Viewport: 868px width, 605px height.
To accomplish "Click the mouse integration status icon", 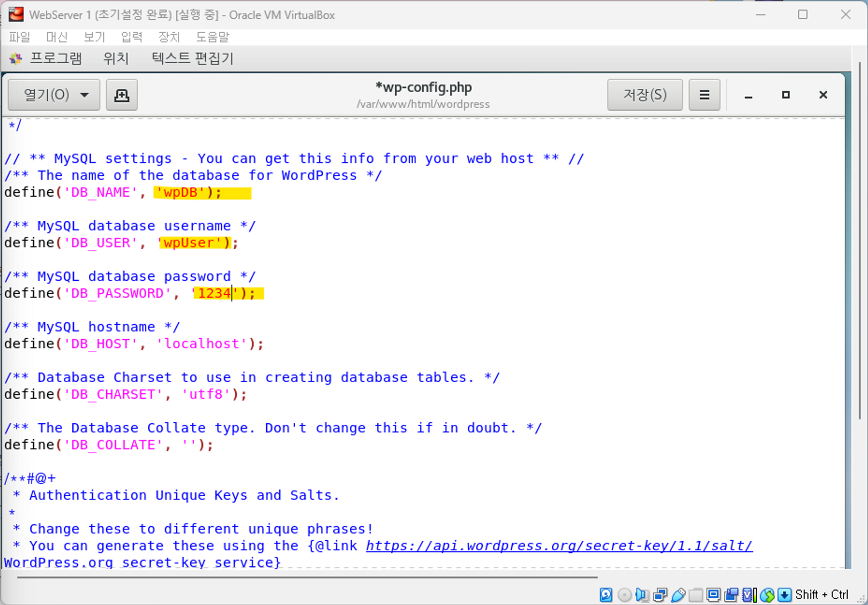I will (767, 595).
